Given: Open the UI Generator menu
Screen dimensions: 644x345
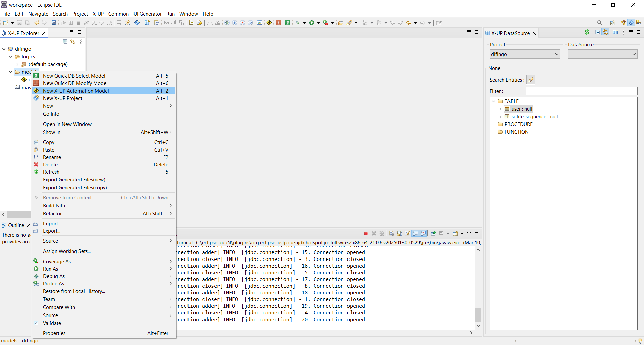Looking at the screenshot, I should (x=147, y=14).
